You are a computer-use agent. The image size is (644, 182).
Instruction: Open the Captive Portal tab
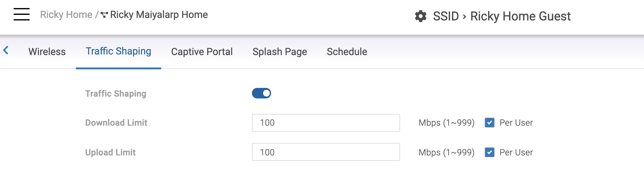coord(202,52)
